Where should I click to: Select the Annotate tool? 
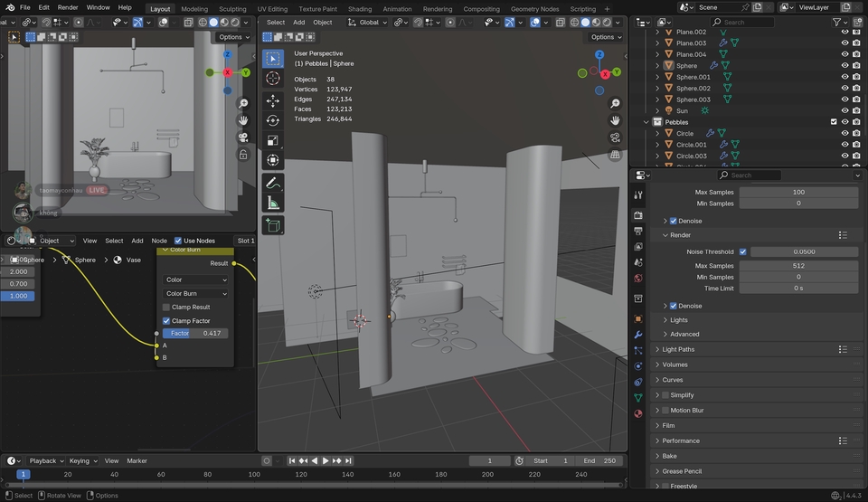273,183
